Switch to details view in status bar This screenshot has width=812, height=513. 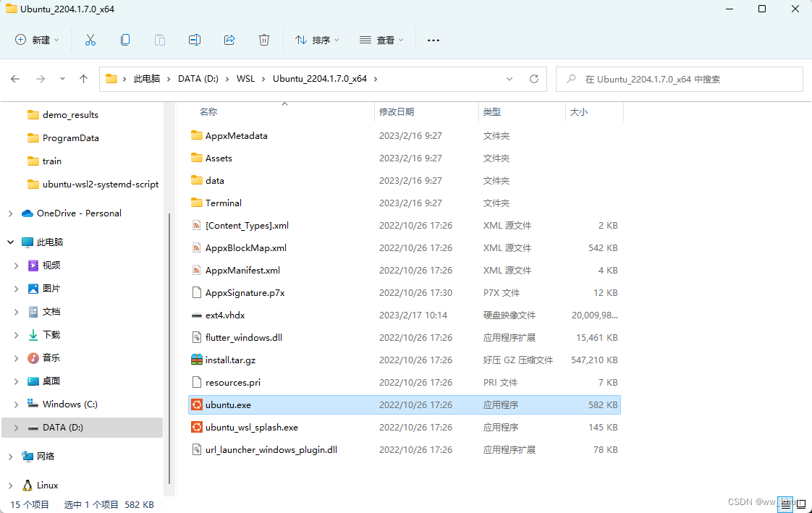click(786, 504)
